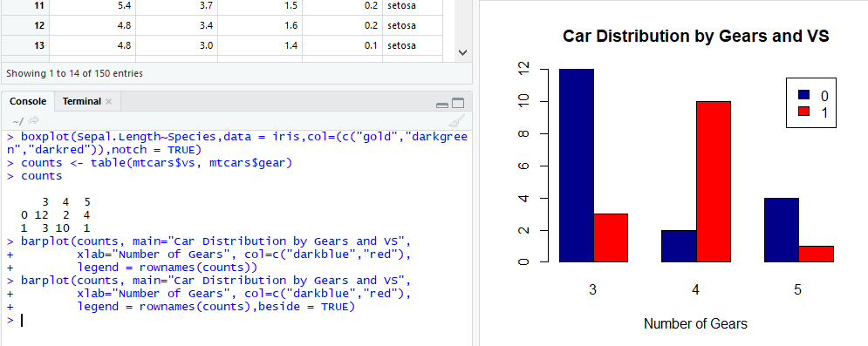Screen dimensions: 868x346
Task: Click the dark blue legend swatch for 0
Action: (803, 95)
